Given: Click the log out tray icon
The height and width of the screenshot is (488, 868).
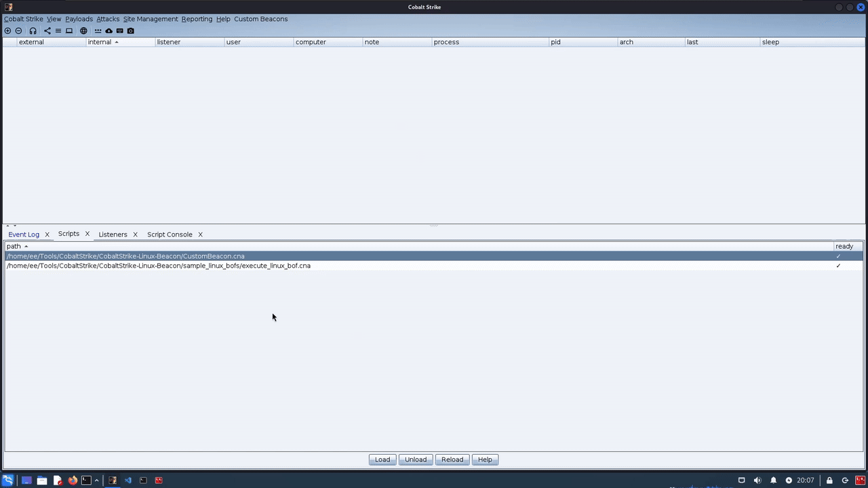Looking at the screenshot, I should pos(845,481).
